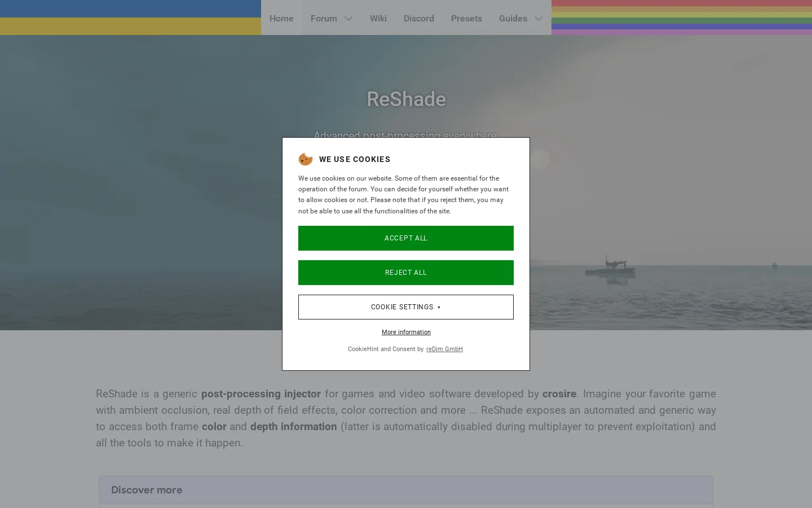Visit the reDim GmbH link

[x=444, y=349]
